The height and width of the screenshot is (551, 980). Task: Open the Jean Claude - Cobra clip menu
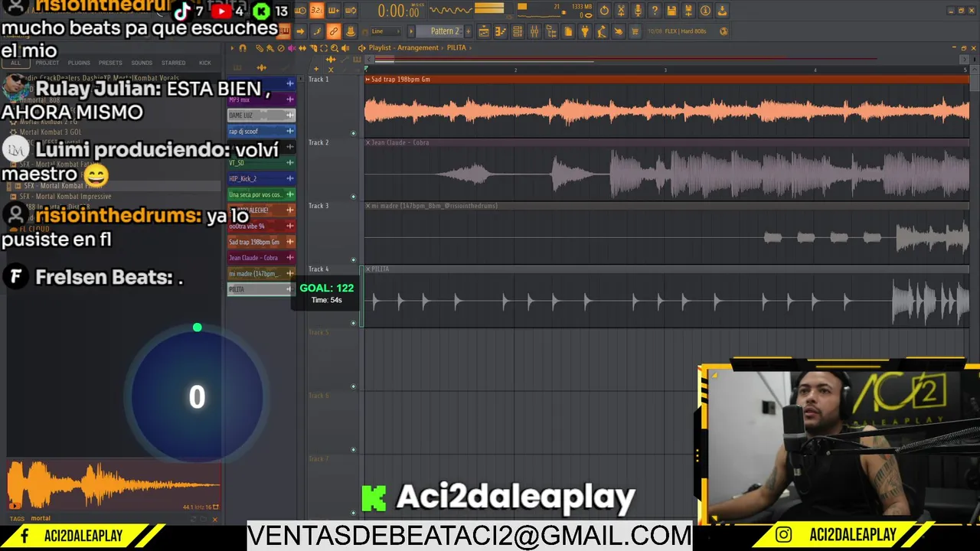click(x=368, y=143)
